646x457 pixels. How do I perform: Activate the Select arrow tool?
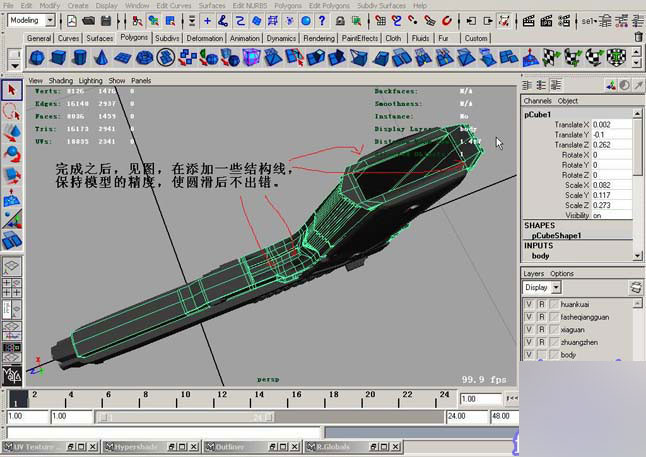point(12,90)
